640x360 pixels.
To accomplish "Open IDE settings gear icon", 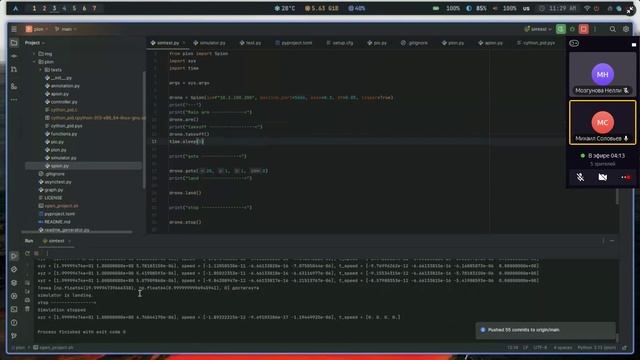I will (626, 29).
